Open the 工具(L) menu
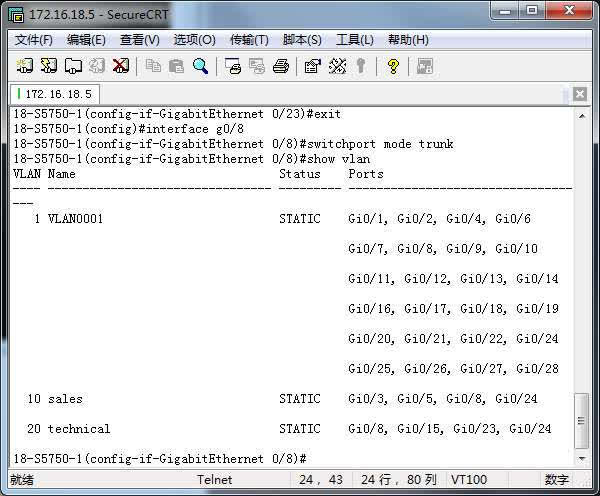This screenshot has height=496, width=600. point(354,40)
